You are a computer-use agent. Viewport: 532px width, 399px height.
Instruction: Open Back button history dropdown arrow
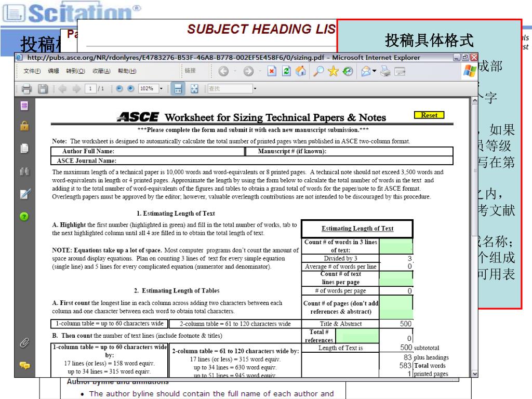tap(235, 71)
